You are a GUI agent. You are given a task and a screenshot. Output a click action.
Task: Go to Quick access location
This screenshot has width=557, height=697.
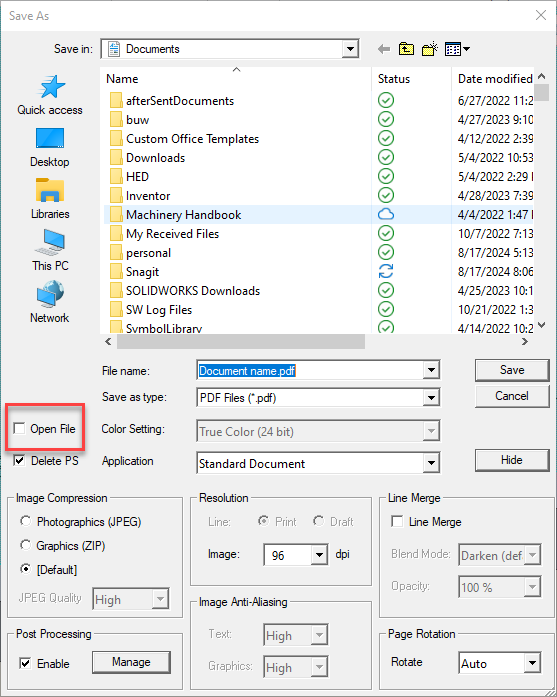50,86
